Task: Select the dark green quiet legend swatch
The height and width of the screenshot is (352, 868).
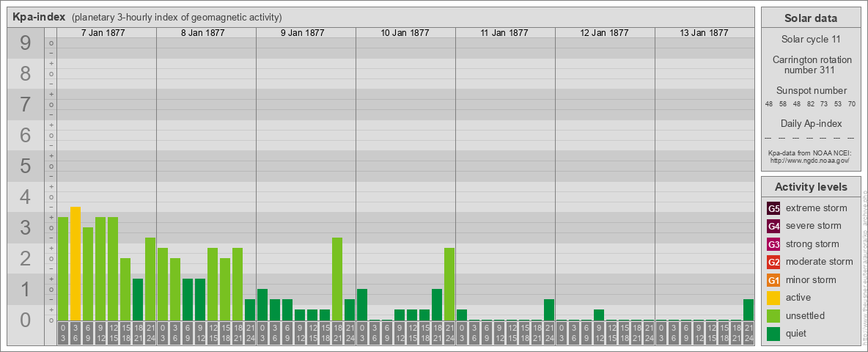Action: [773, 333]
